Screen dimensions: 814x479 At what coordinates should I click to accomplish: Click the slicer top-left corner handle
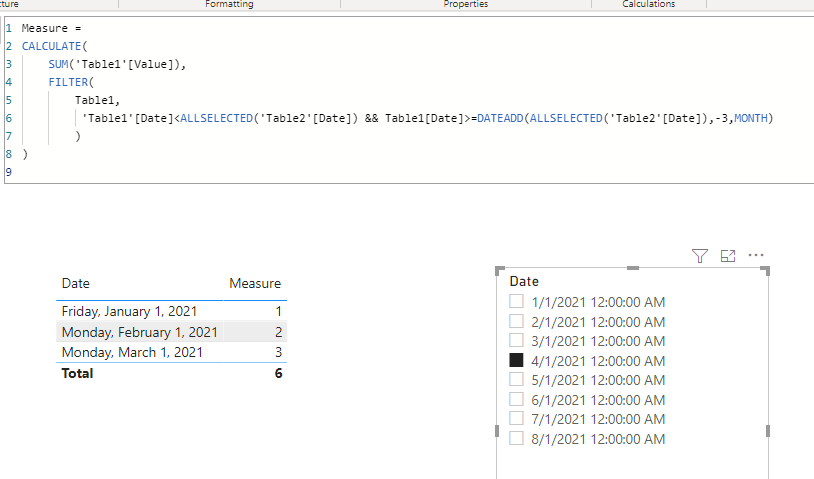pos(499,270)
